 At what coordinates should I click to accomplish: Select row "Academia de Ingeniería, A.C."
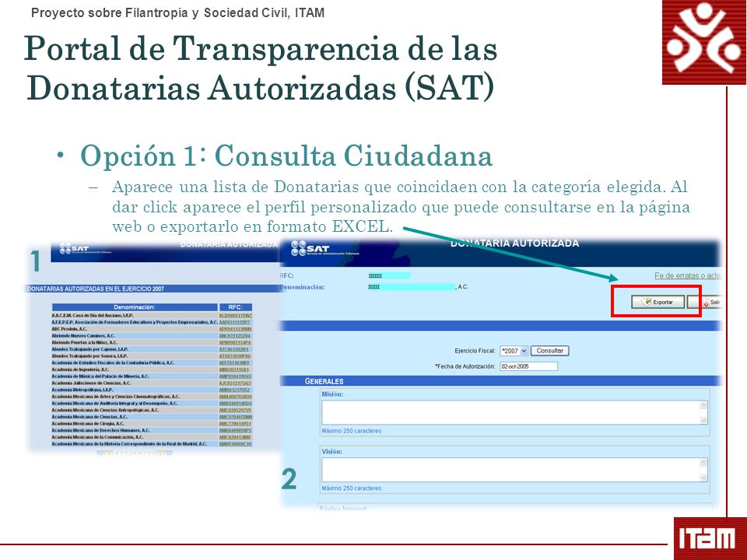click(x=152, y=369)
